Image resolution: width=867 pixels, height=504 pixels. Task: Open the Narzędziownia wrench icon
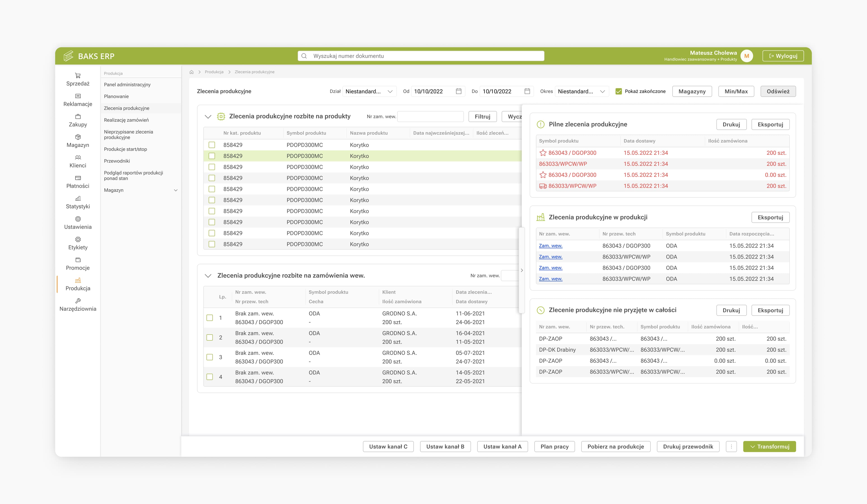[x=78, y=301]
